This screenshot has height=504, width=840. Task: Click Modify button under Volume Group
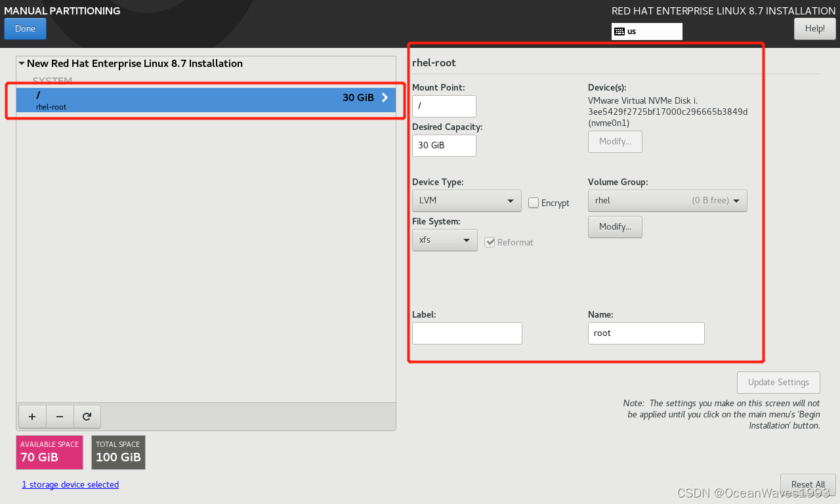[x=615, y=227]
